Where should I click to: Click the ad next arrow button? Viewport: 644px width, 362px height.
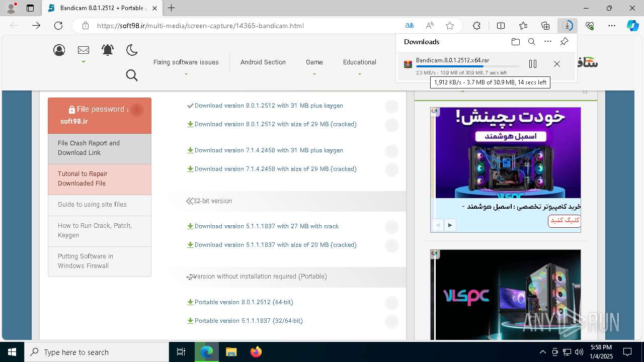[x=450, y=225]
